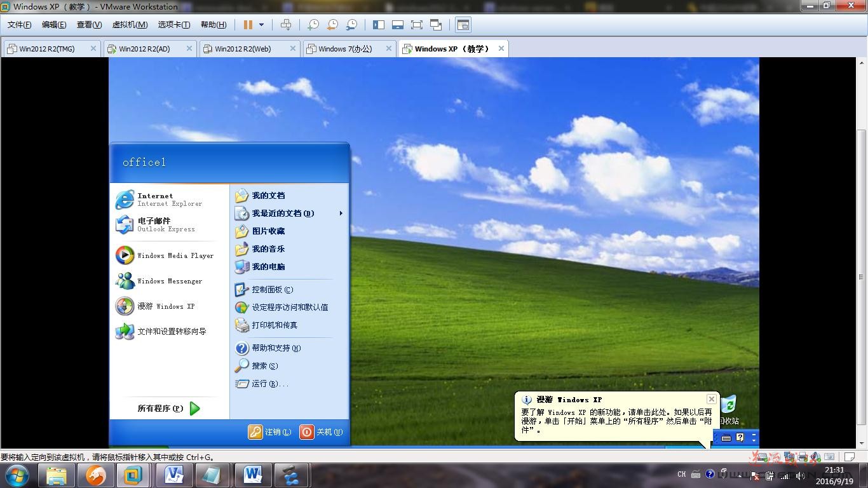Switch to the Win2012 R2(Web) tab
Screen dimensions: 868x488
(x=248, y=49)
